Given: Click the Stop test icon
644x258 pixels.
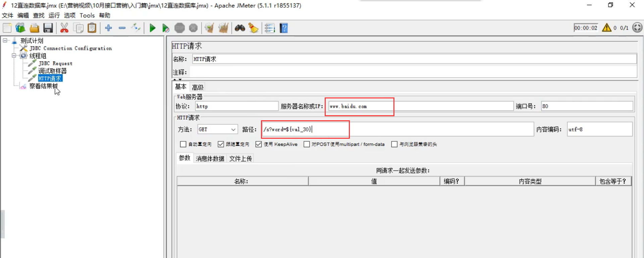Looking at the screenshot, I should pyautogui.click(x=179, y=28).
